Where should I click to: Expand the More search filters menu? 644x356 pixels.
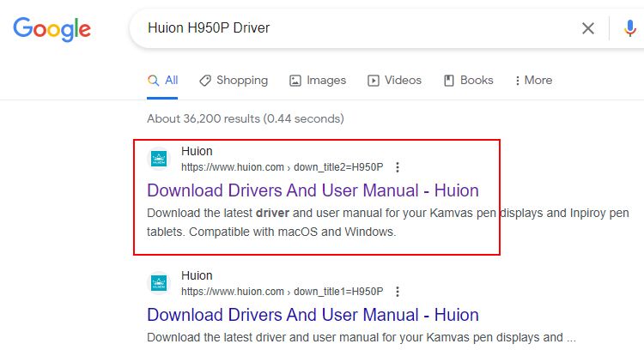(x=533, y=81)
